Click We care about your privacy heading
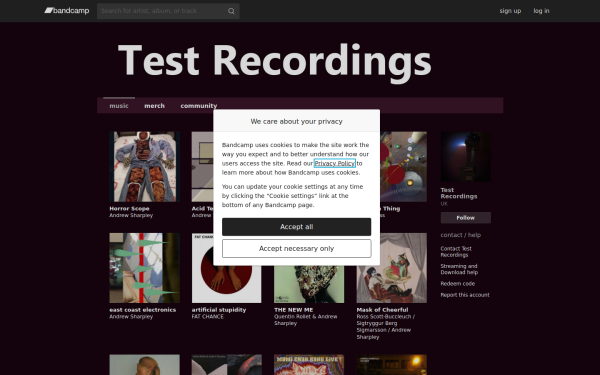This screenshot has width=600, height=375. click(x=297, y=121)
